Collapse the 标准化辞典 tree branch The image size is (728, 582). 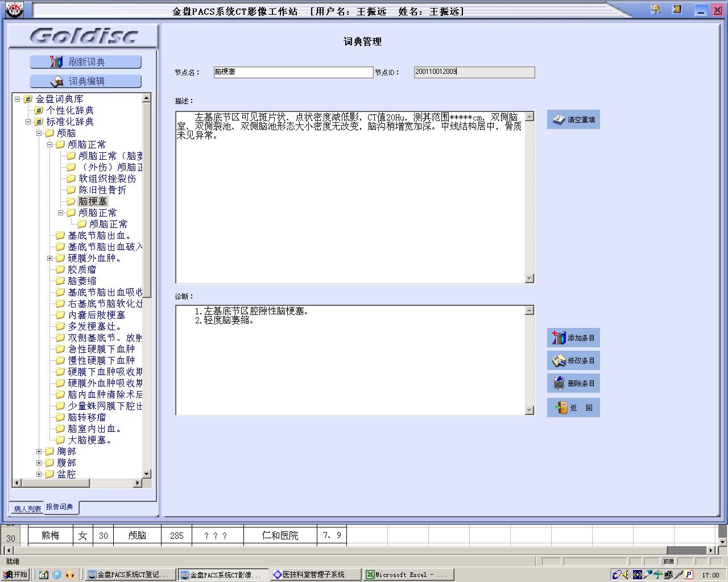(x=27, y=121)
